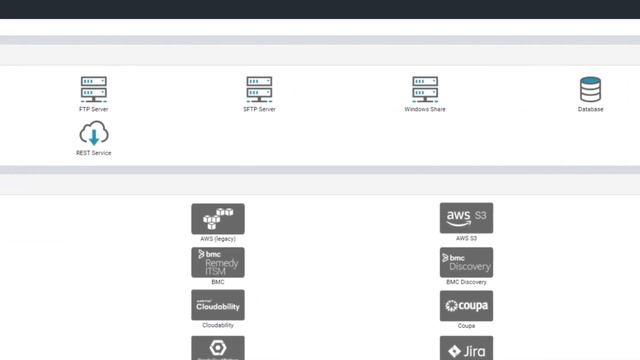
Task: Select the BMC Remedy ITSM tile
Action: pyautogui.click(x=218, y=262)
